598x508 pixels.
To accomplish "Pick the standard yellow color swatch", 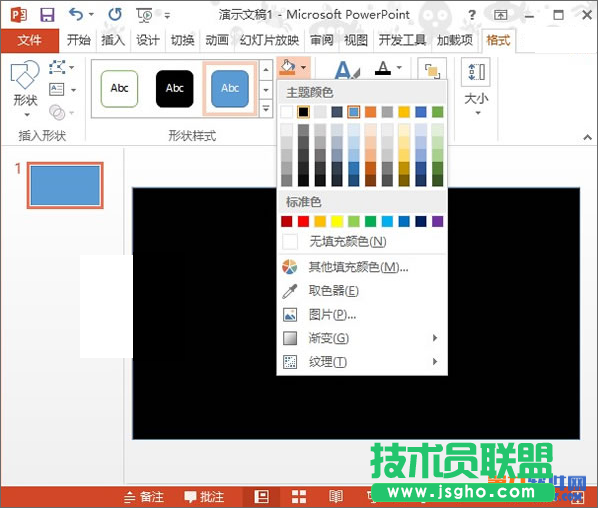I will coord(337,221).
